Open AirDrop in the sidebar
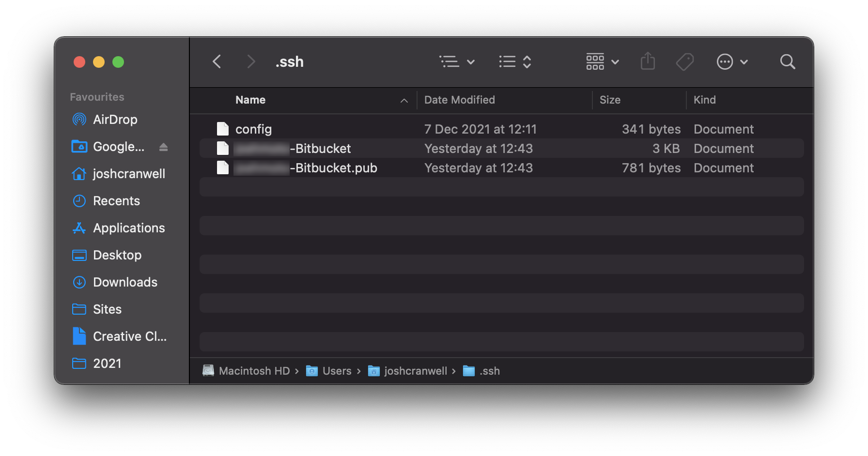Screen dimensions: 868x456 coord(115,120)
